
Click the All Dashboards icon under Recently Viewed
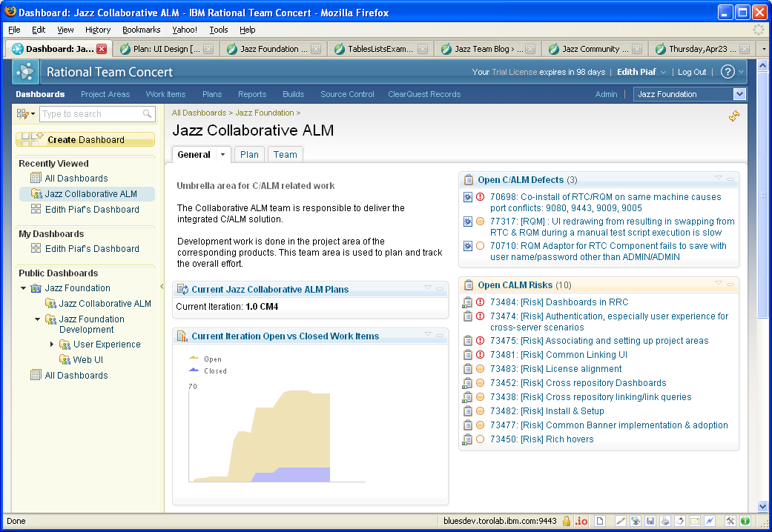point(36,178)
